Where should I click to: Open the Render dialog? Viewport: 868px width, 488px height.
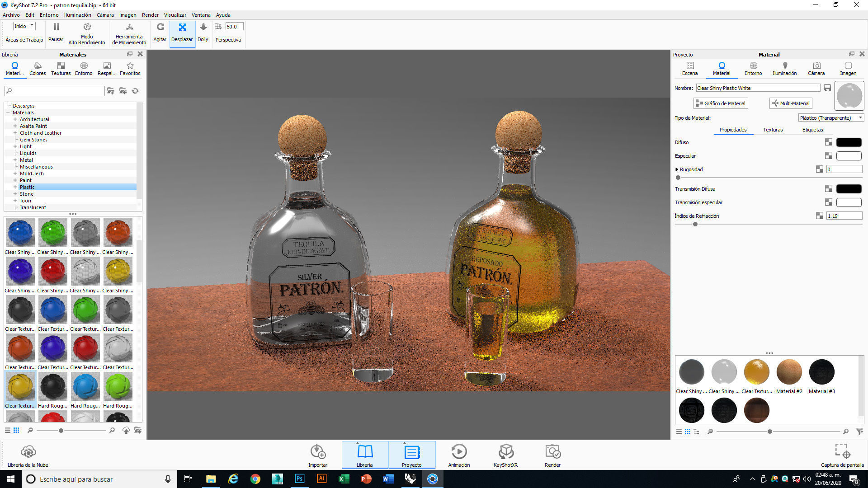[552, 455]
